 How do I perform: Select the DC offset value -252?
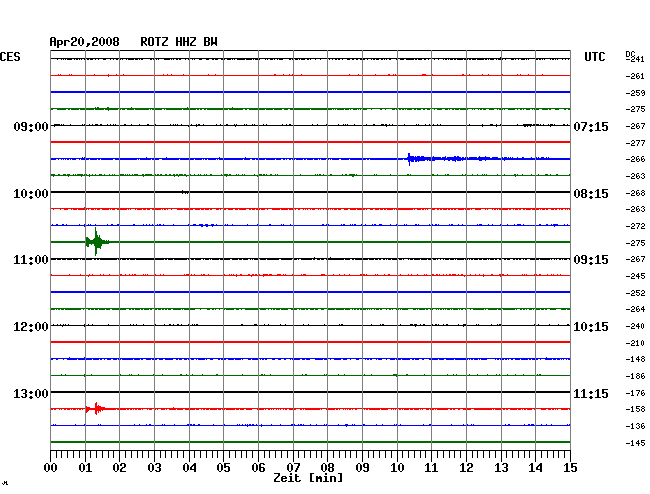(x=635, y=293)
